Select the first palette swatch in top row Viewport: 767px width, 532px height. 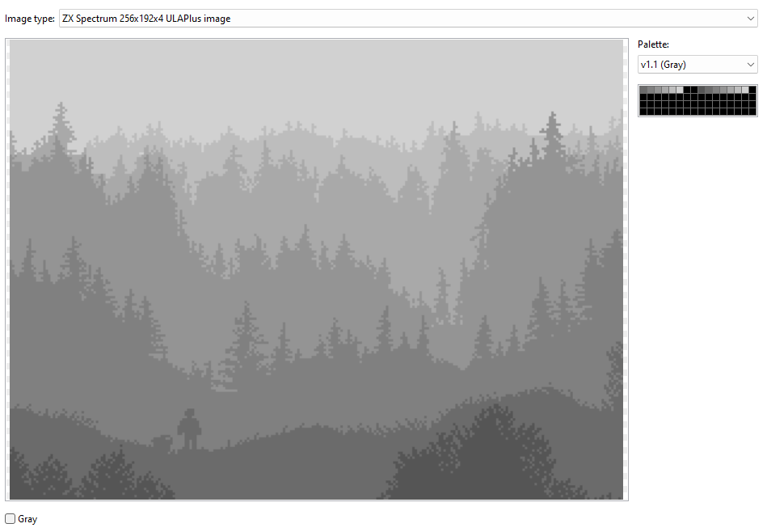tap(643, 90)
